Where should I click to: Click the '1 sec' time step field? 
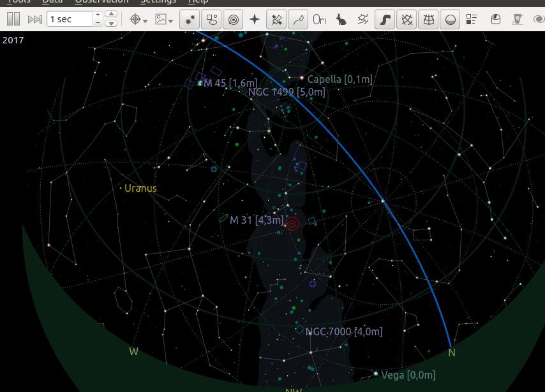(x=70, y=19)
